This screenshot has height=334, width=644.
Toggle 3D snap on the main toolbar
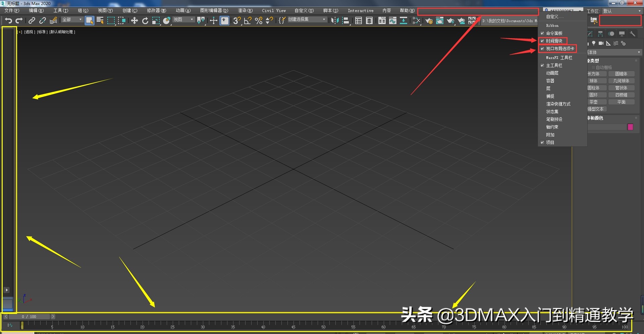tap(236, 21)
